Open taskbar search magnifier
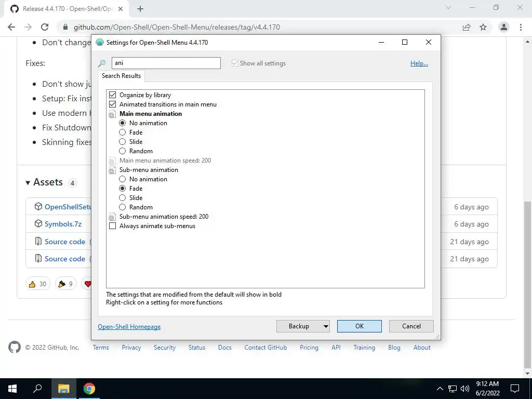Screen dimensions: 532x399 pyautogui.click(x=37, y=389)
